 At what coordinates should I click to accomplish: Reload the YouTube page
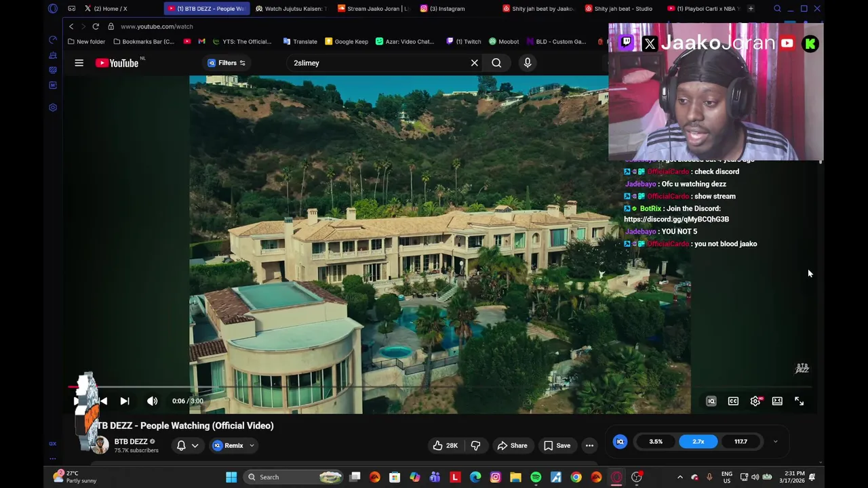[96, 26]
